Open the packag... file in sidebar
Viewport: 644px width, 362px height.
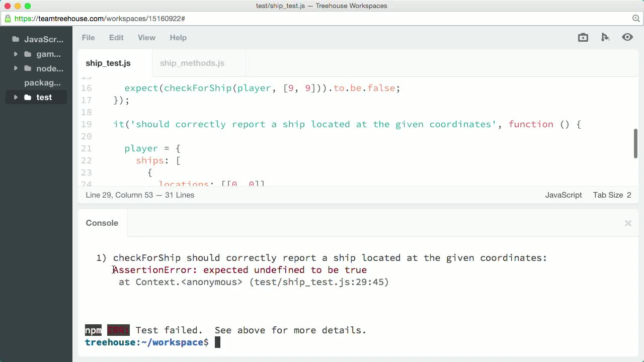pos(42,83)
